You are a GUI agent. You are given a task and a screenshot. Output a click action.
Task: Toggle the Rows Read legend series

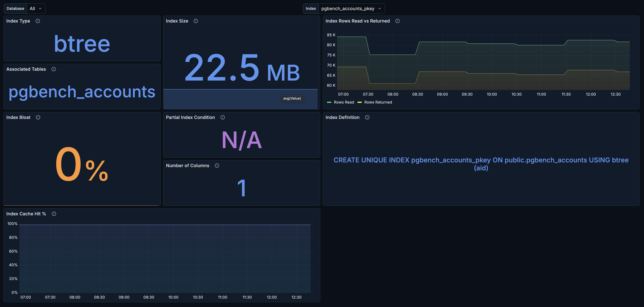[344, 102]
